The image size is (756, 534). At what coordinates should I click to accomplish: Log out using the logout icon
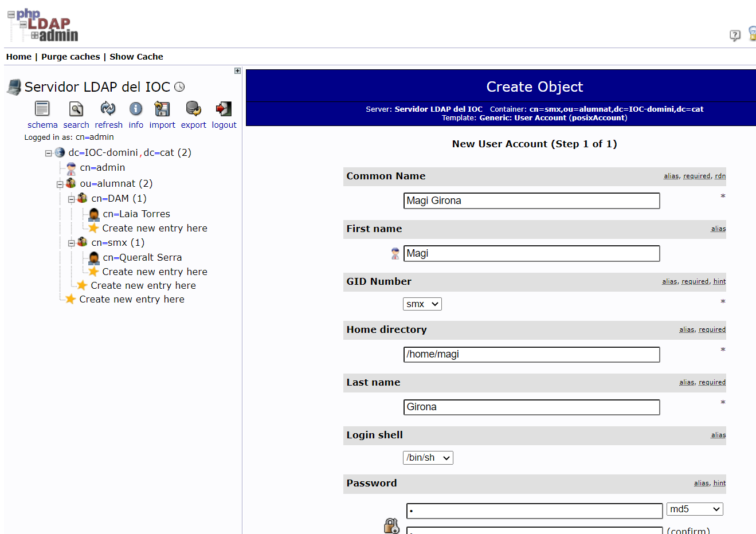(x=224, y=109)
